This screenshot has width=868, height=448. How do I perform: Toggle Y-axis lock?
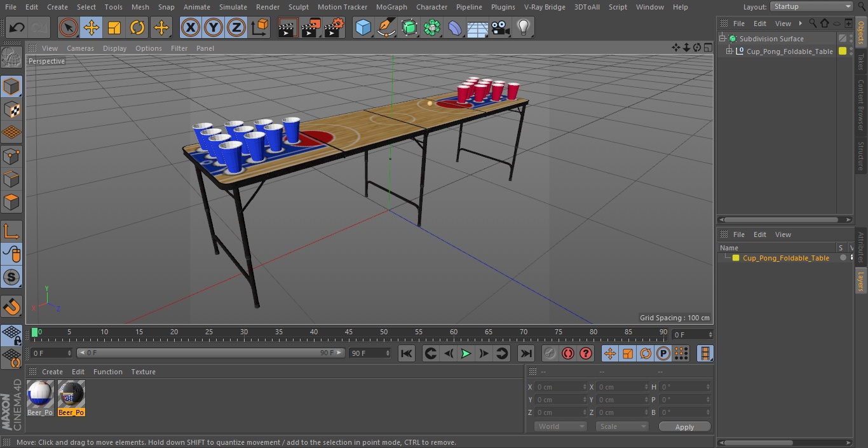[x=214, y=28]
